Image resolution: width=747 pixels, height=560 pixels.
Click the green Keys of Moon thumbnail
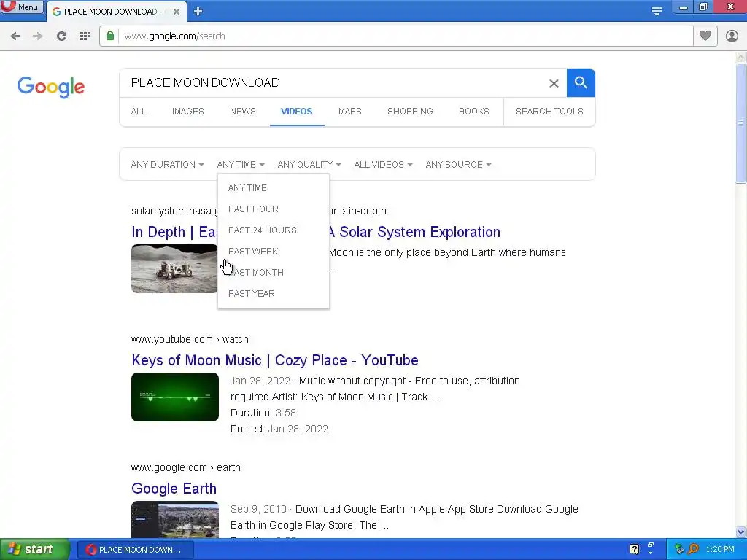[x=175, y=397]
